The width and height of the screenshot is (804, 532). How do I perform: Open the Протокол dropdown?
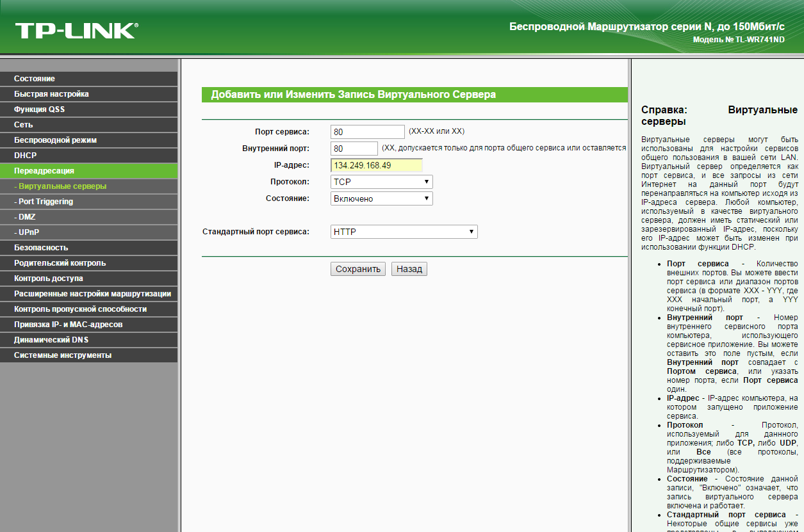coord(382,182)
